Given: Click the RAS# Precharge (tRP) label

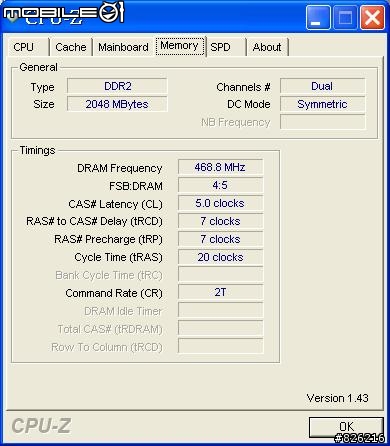Looking at the screenshot, I should pos(108,239).
